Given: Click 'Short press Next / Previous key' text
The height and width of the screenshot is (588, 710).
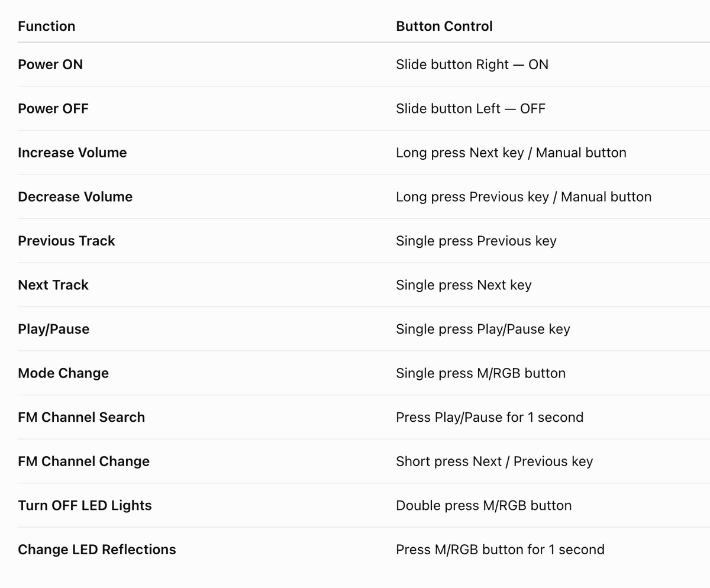Looking at the screenshot, I should click(495, 461).
